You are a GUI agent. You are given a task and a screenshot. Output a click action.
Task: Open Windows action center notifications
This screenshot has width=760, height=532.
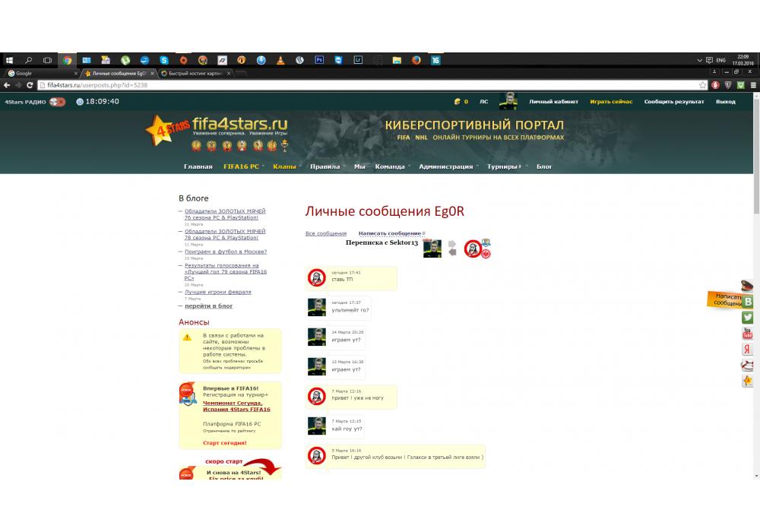[709, 60]
